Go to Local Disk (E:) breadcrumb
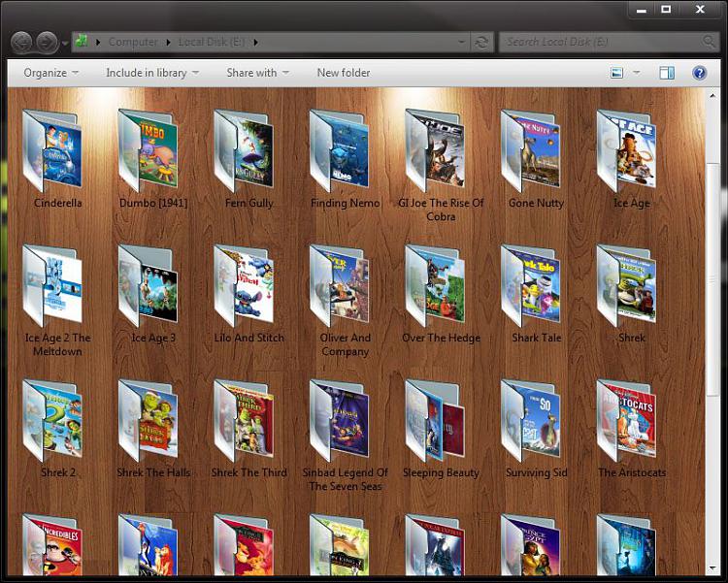 click(x=212, y=43)
